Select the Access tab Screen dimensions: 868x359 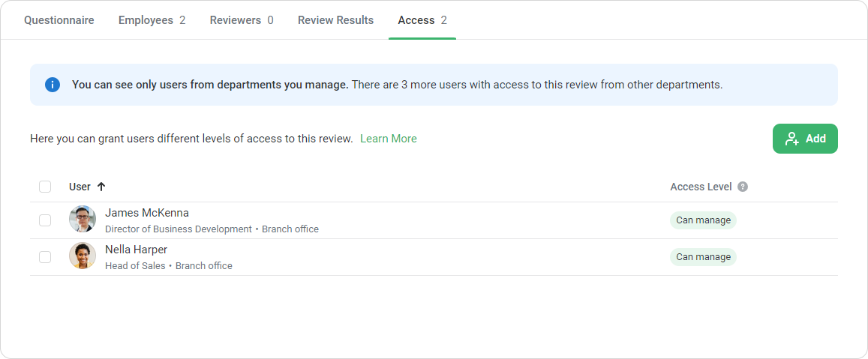click(422, 20)
